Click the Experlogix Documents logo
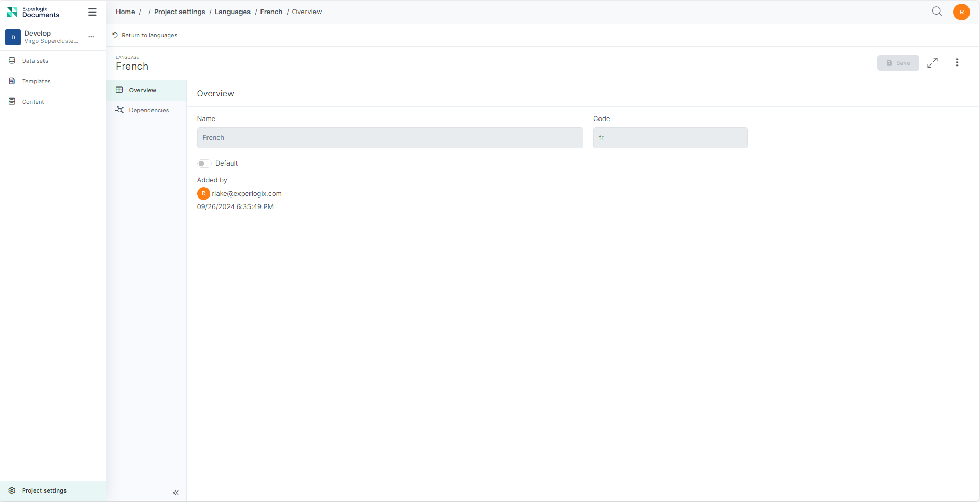 pyautogui.click(x=33, y=12)
